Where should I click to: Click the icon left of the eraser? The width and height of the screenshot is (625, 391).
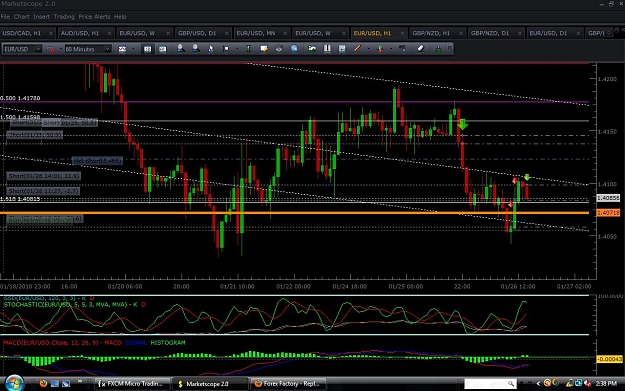coord(403,49)
